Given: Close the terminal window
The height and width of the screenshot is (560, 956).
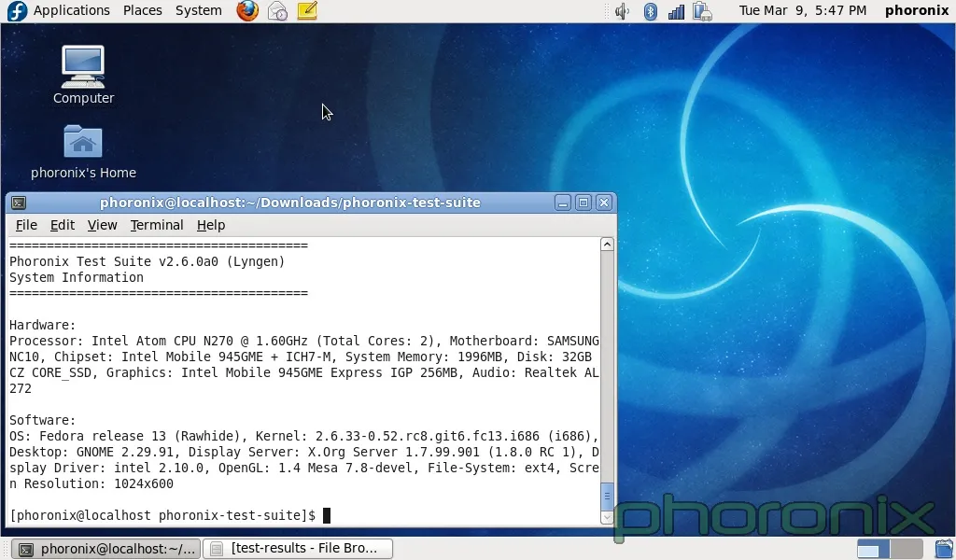Looking at the screenshot, I should [604, 203].
